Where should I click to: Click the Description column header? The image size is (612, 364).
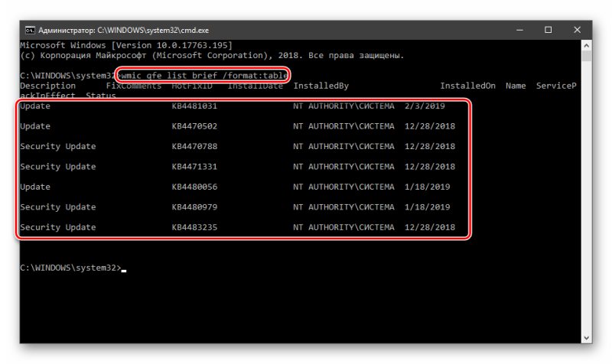click(x=47, y=86)
